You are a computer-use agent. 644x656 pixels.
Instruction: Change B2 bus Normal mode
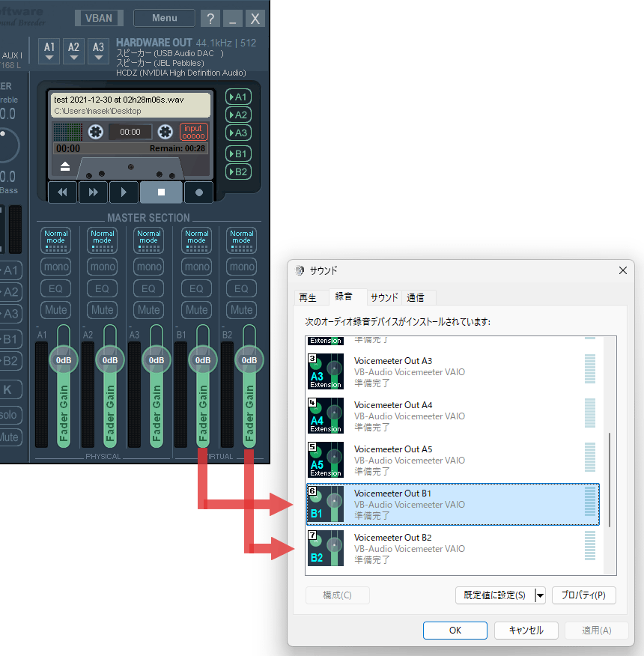click(241, 240)
